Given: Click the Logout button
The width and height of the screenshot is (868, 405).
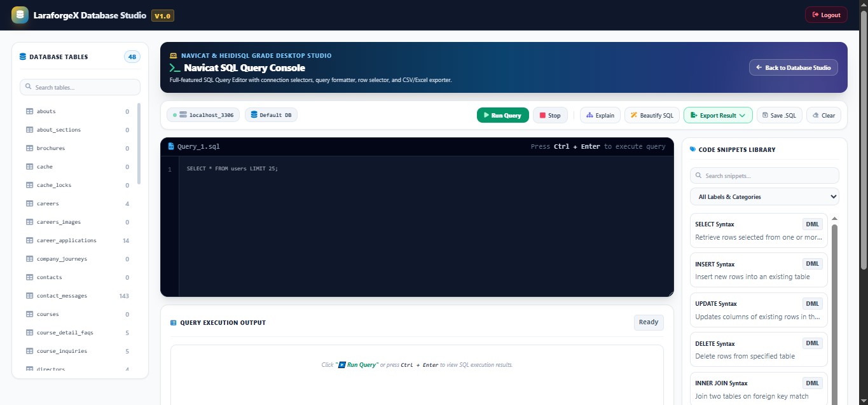Looking at the screenshot, I should click(826, 15).
